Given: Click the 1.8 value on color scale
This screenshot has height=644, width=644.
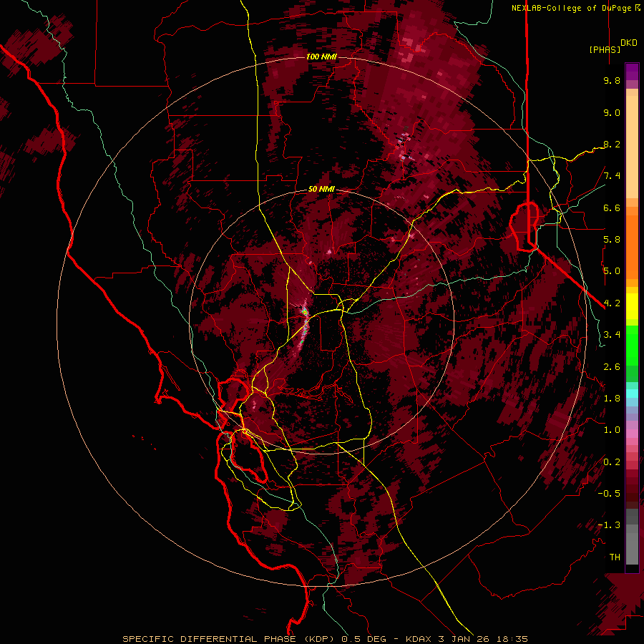Looking at the screenshot, I should coord(612,399).
